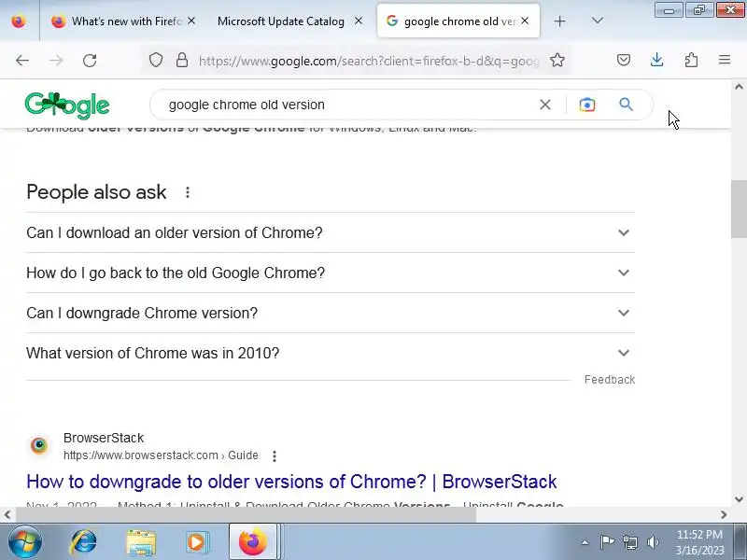747x560 pixels.
Task: Open the volume control tray icon
Action: point(653,542)
